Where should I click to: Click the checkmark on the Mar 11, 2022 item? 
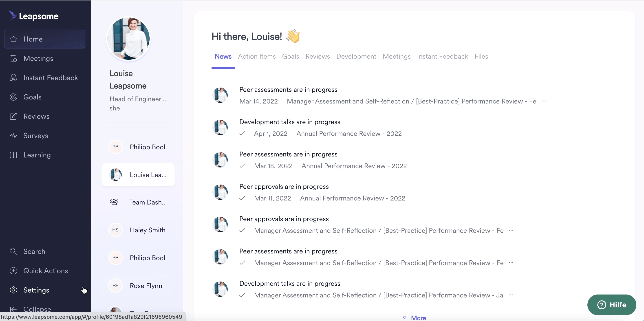tap(242, 198)
